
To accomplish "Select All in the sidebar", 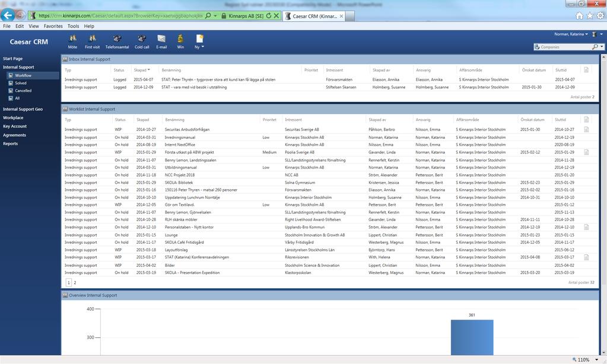I will [x=17, y=98].
